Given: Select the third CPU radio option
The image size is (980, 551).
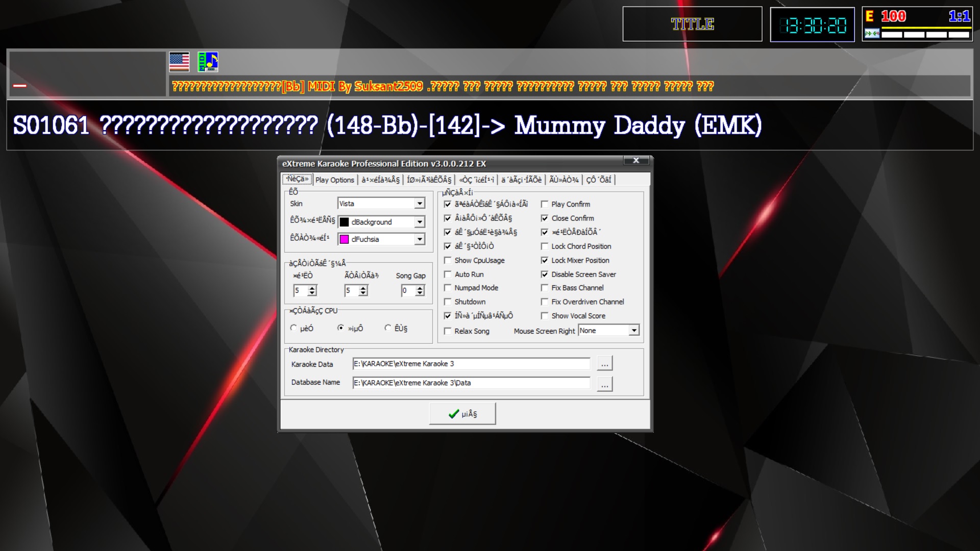Looking at the screenshot, I should tap(388, 328).
